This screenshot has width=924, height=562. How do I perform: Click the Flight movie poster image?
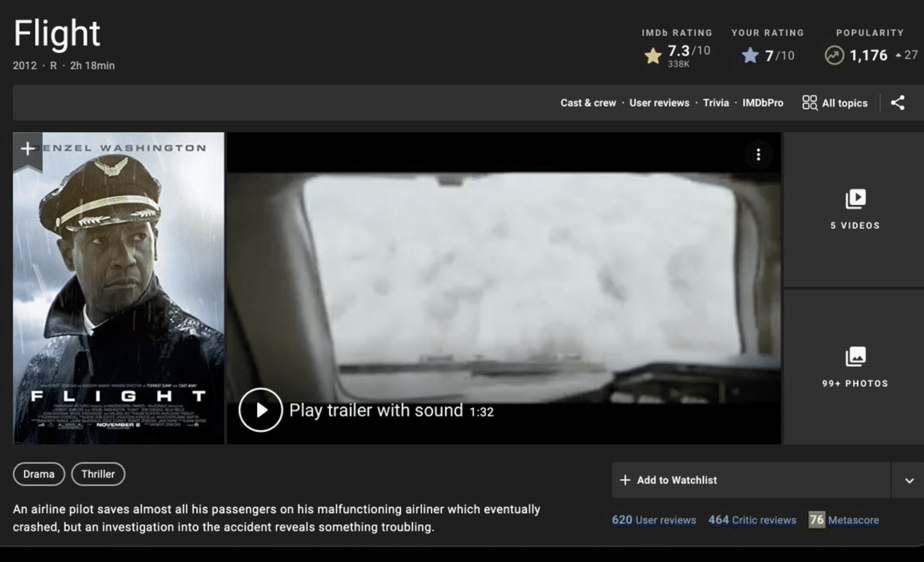point(118,288)
